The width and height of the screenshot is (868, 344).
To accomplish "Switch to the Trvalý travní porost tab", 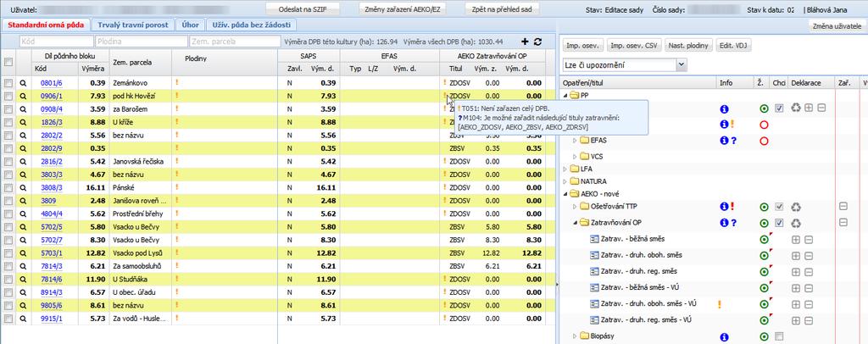I will click(133, 25).
